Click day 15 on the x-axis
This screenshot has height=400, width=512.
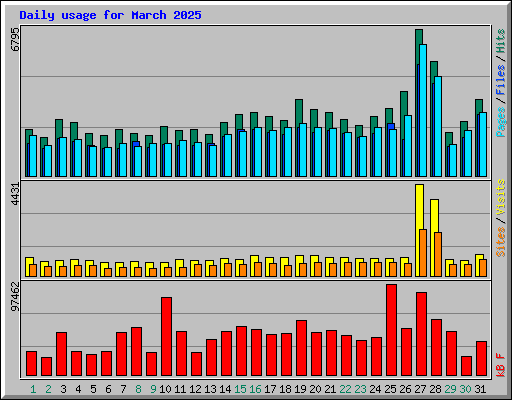[x=240, y=389]
